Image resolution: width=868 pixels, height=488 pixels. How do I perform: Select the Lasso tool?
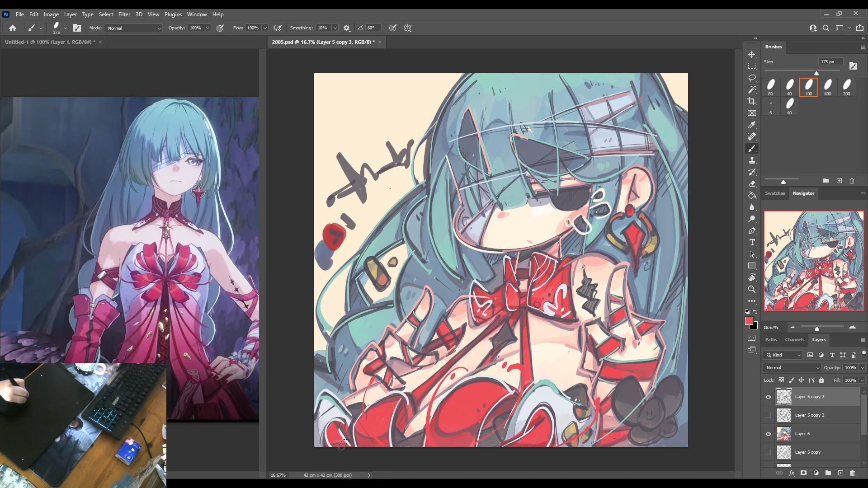pyautogui.click(x=752, y=78)
